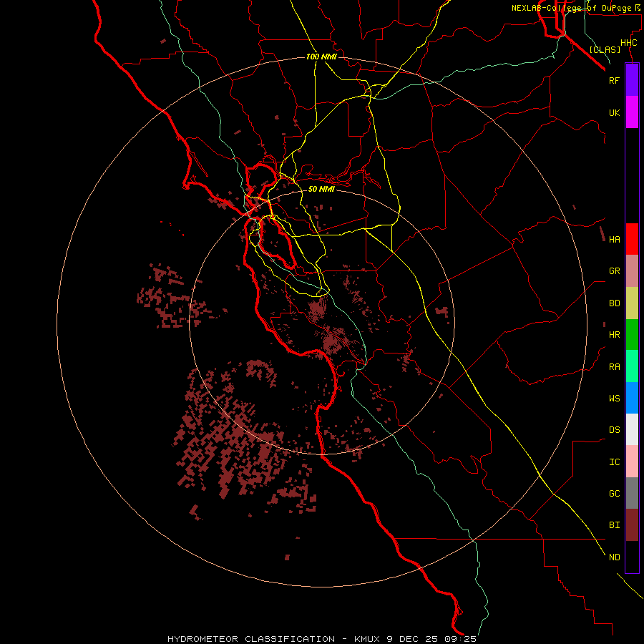Viewport: 644px width, 644px height.
Task: Click the WS blue legend swatch
Action: (x=632, y=398)
